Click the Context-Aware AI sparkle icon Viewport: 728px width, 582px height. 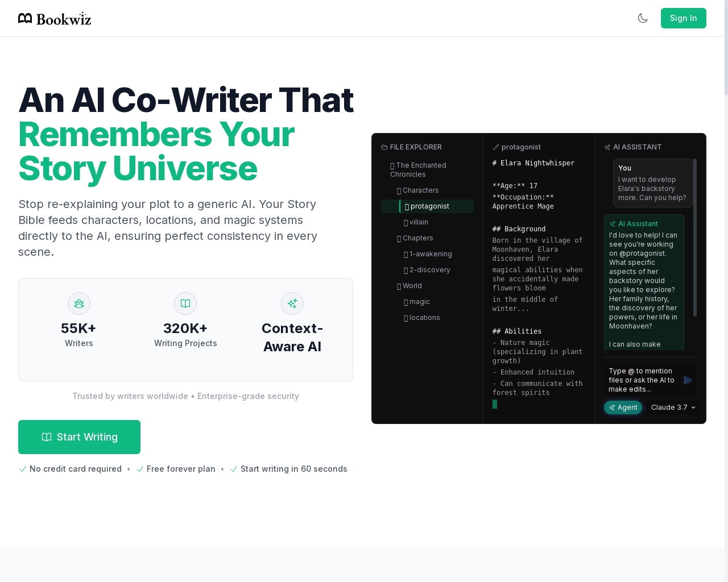coord(292,304)
